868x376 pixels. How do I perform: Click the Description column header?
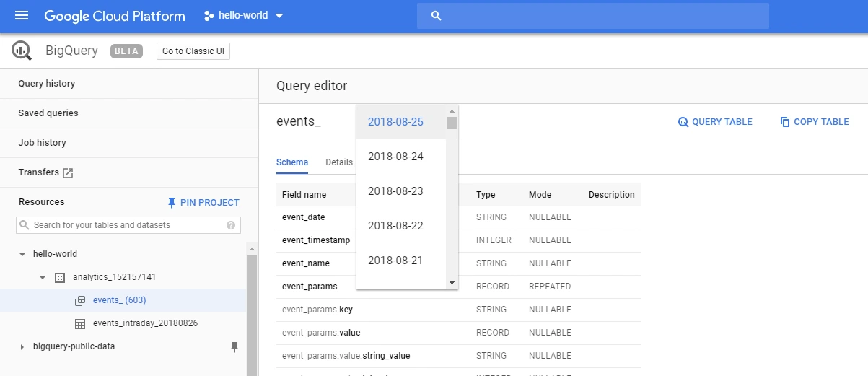click(x=612, y=195)
